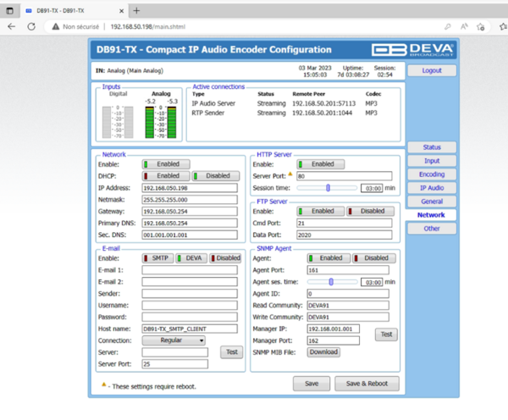Adjust the HTTP Session time slider

click(x=327, y=188)
